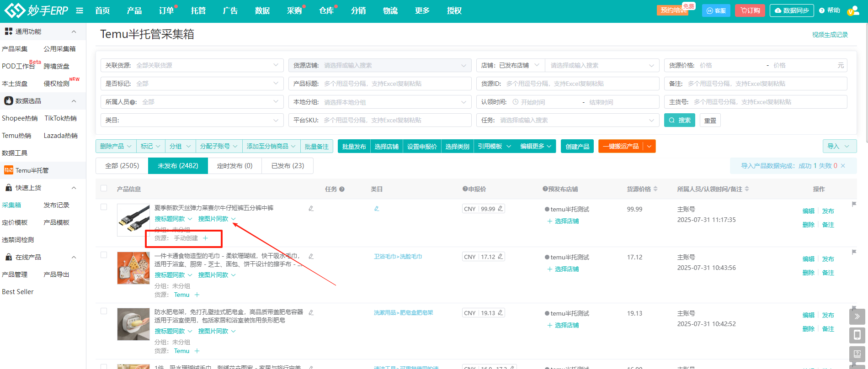Switch to 全部 (2505) tab
Viewport: 868px width, 369px height.
point(122,166)
